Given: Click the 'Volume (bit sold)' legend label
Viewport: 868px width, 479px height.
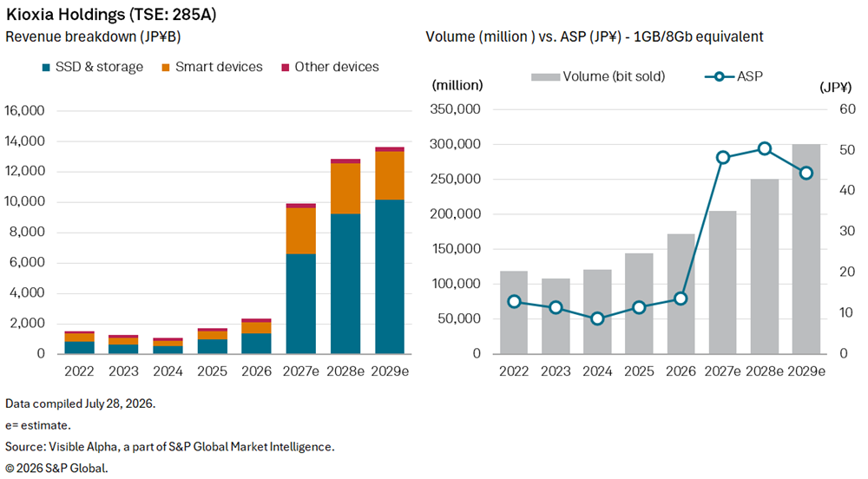Looking at the screenshot, I should [x=614, y=76].
